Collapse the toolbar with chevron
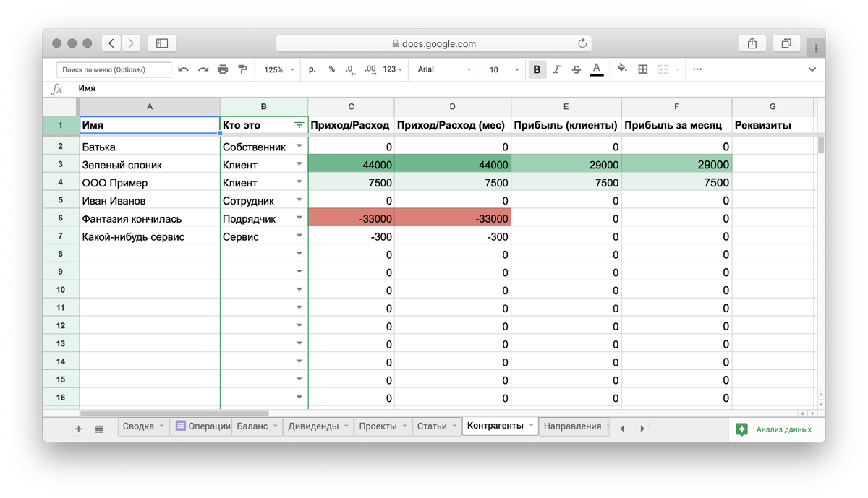 click(812, 69)
